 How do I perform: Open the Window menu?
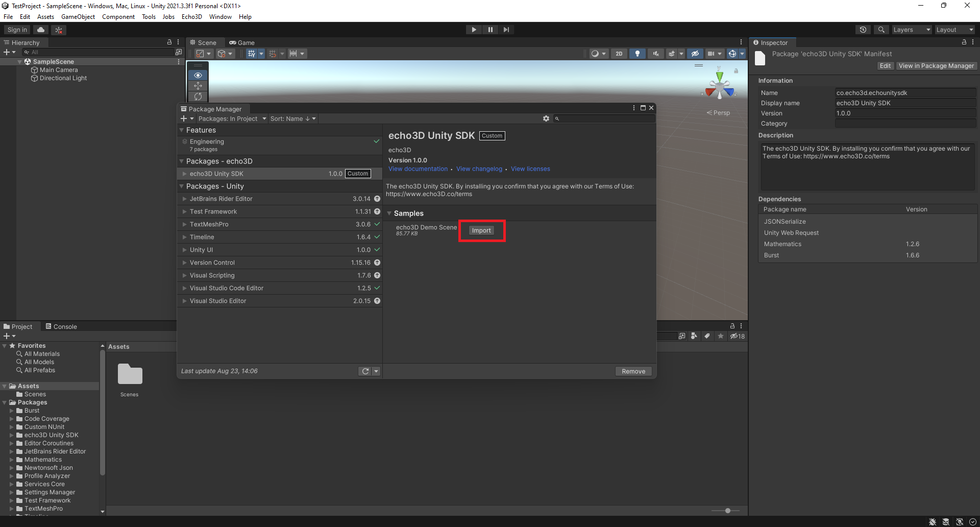pyautogui.click(x=220, y=17)
